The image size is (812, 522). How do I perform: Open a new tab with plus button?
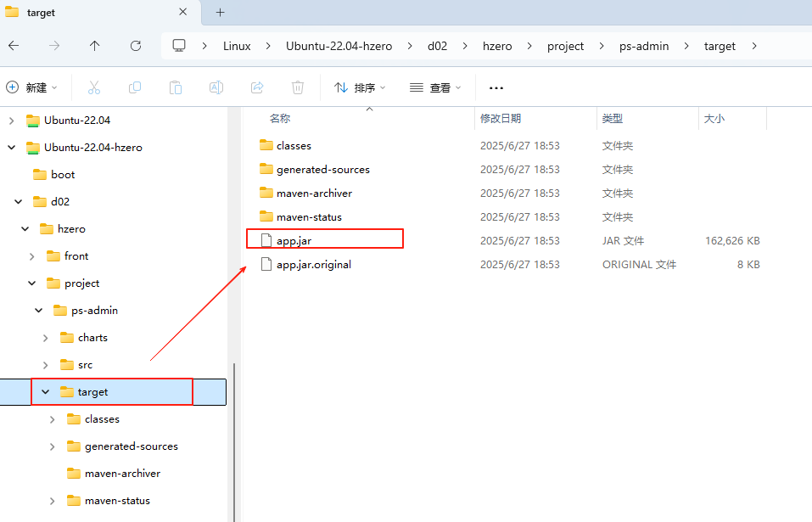[221, 13]
